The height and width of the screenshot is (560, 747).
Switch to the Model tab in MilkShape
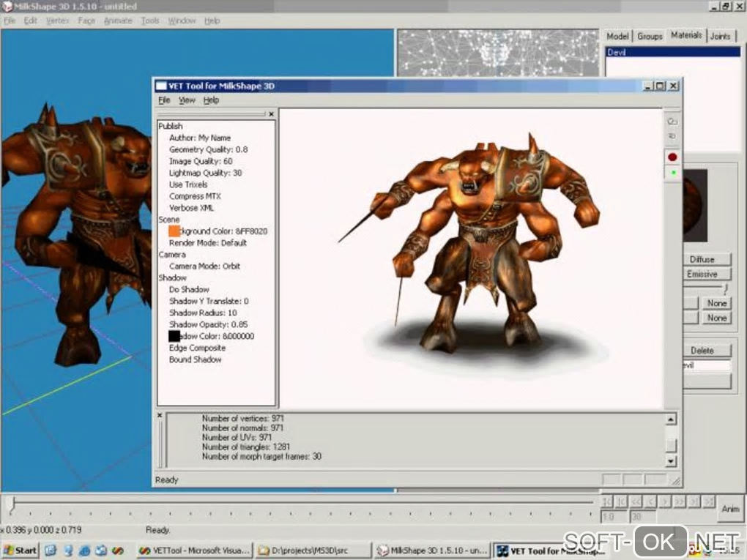[x=617, y=36]
